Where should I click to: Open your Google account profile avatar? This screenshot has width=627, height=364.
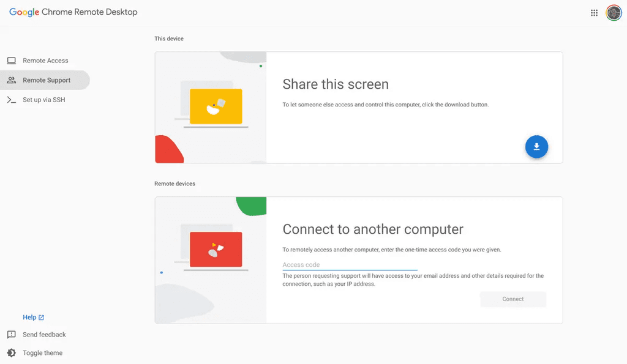point(614,12)
